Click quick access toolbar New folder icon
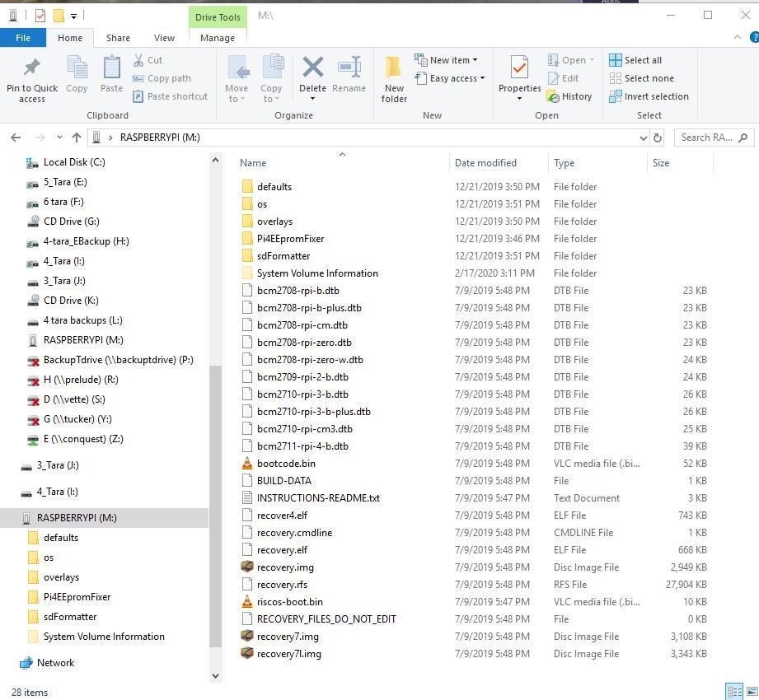Viewport: 759px width, 700px height. click(x=59, y=16)
